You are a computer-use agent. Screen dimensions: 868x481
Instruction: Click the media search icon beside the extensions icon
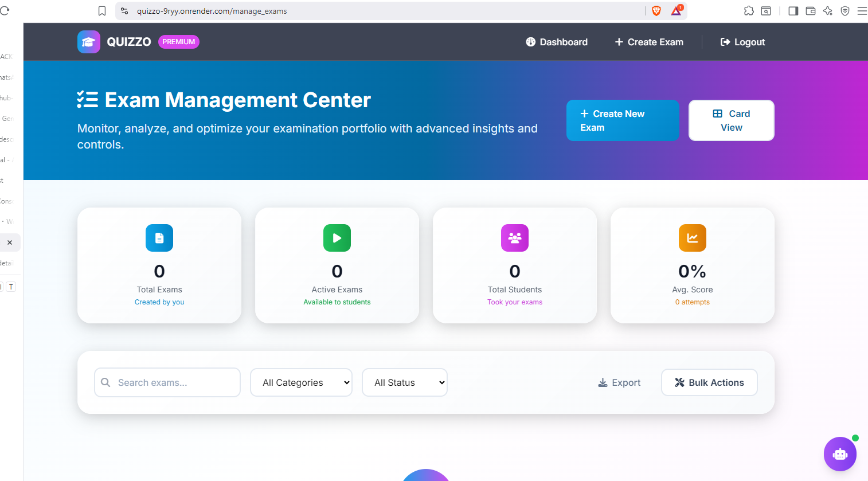pyautogui.click(x=766, y=11)
